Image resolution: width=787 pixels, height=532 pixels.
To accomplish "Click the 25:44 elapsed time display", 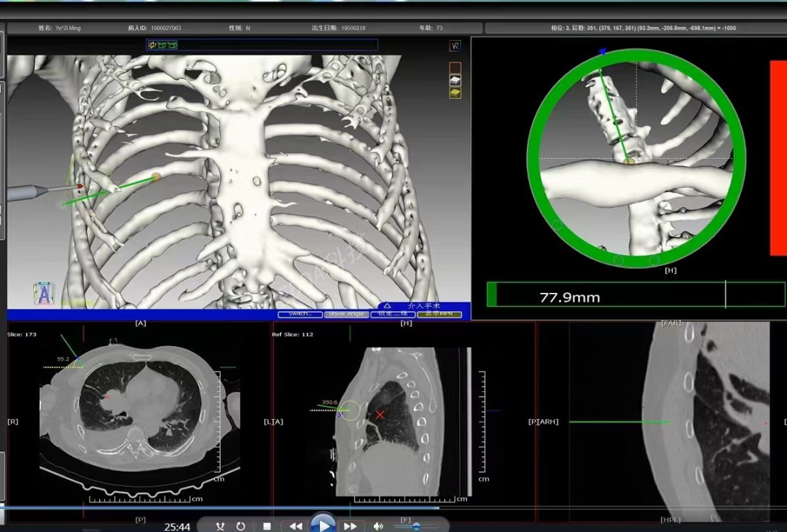I will tap(177, 527).
